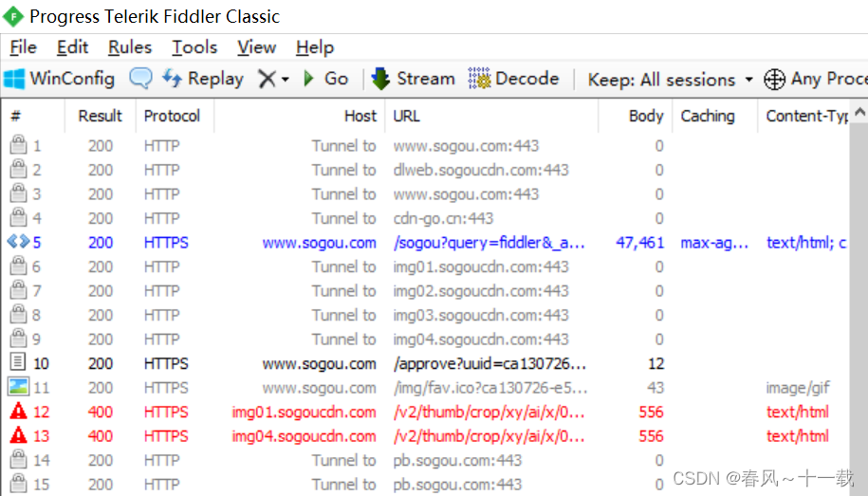Sort sessions by the # column header

(33, 116)
